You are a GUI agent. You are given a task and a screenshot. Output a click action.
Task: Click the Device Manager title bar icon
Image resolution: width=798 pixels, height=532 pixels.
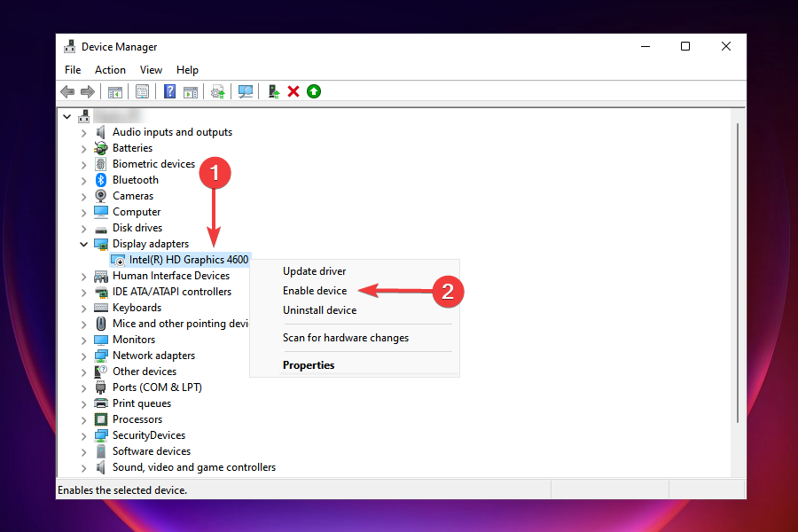click(70, 46)
